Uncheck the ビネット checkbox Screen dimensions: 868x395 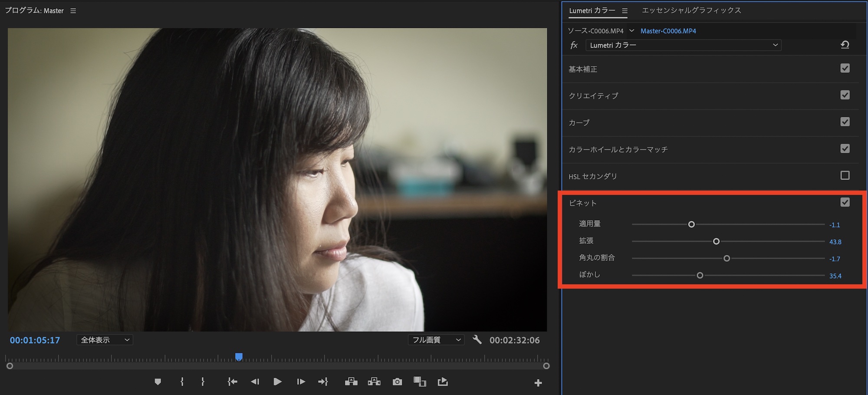tap(845, 202)
